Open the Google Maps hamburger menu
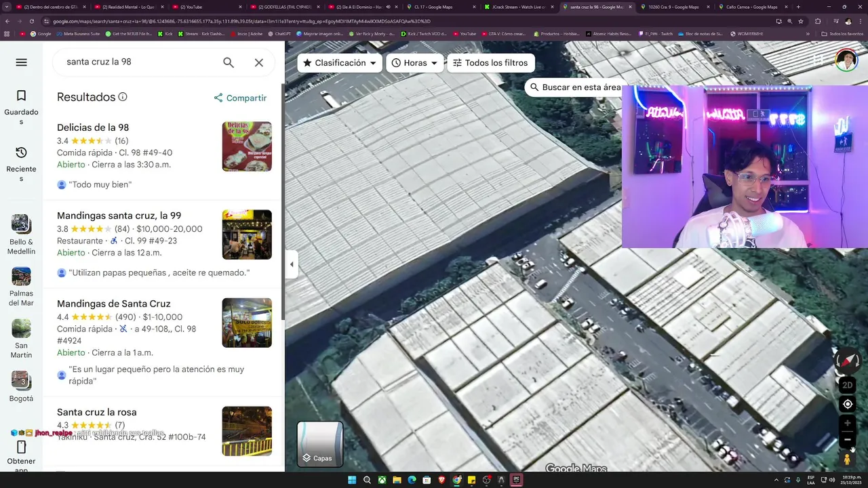The image size is (868, 488). [21, 62]
